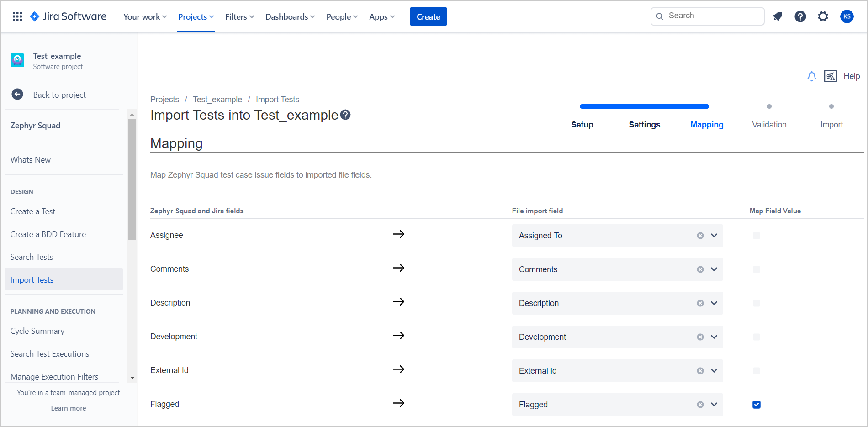This screenshot has width=868, height=427.
Task: Toggle Map Field Value for Assignee
Action: (x=757, y=236)
